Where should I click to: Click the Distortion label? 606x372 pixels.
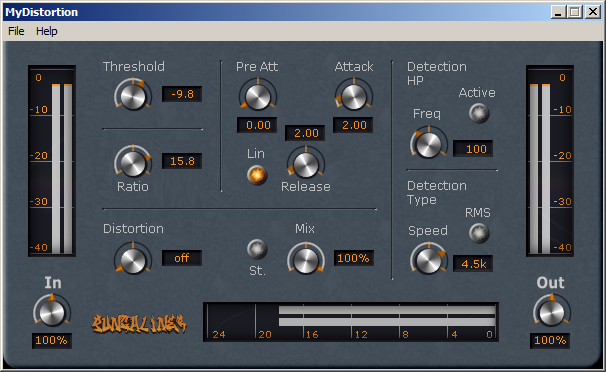click(x=133, y=229)
